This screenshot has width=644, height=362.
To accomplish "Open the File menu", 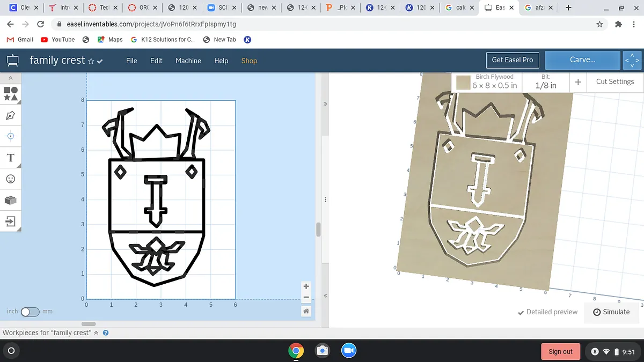I will (131, 61).
